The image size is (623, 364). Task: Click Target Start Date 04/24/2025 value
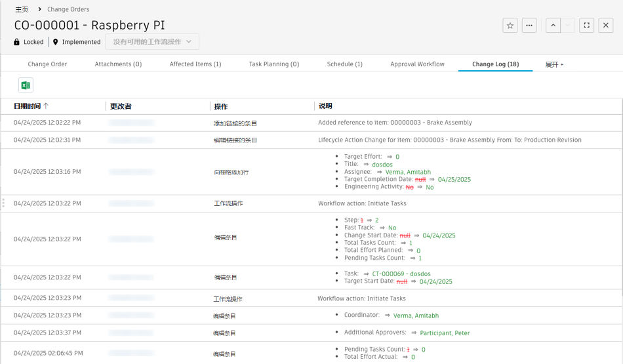click(x=436, y=282)
